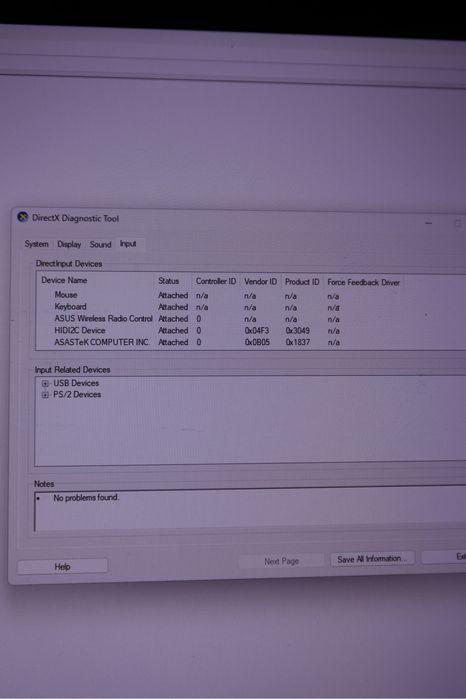Expand the USB Devices tree node

pyautogui.click(x=45, y=383)
